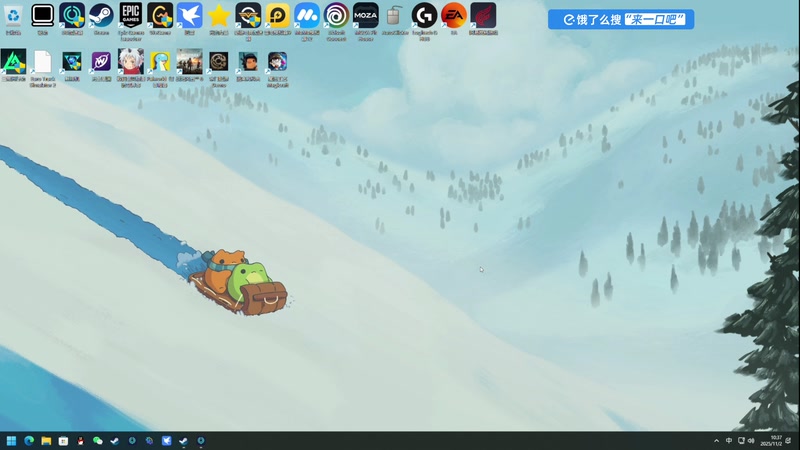Open the Euro Truck Simulator 2 blank file icon

pyautogui.click(x=42, y=68)
